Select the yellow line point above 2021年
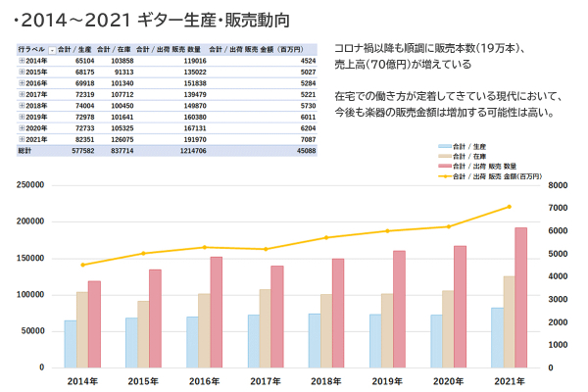 [509, 207]
